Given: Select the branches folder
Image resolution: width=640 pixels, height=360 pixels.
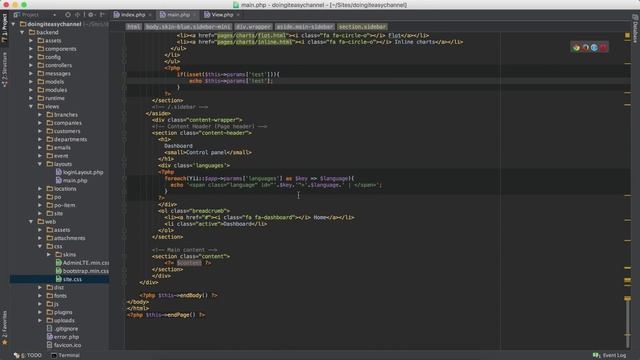Looking at the screenshot, I should 66,115.
